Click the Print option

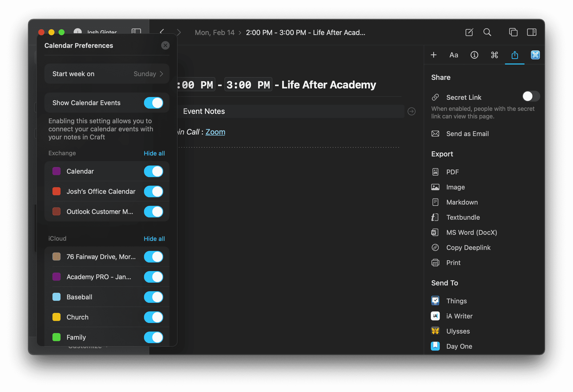coord(453,263)
